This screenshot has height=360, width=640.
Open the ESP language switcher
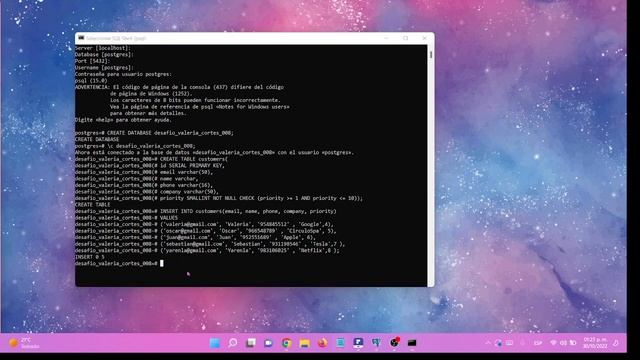pos(538,343)
